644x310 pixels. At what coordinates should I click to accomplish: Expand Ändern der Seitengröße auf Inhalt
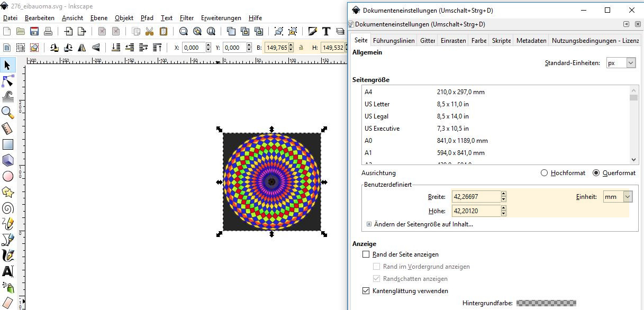pos(369,224)
